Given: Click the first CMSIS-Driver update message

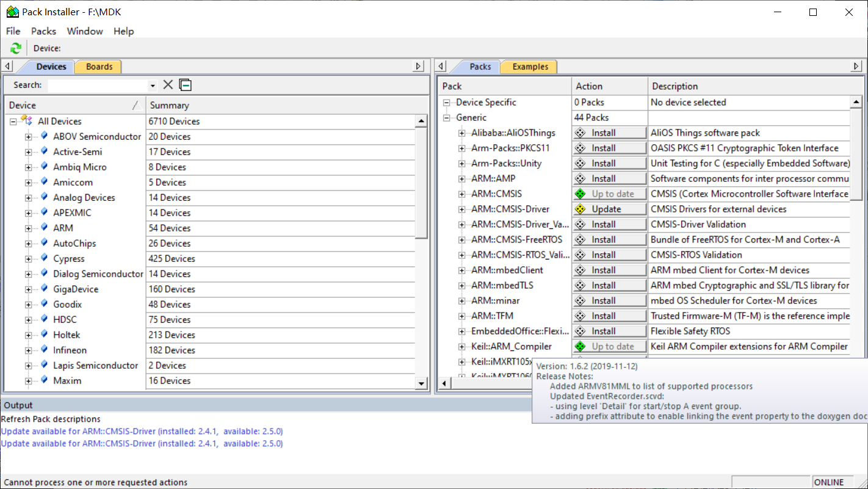Looking at the screenshot, I should (x=142, y=431).
